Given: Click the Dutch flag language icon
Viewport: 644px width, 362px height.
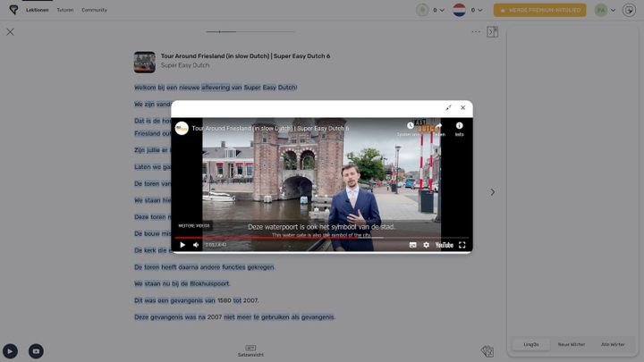Looking at the screenshot, I should [459, 10].
